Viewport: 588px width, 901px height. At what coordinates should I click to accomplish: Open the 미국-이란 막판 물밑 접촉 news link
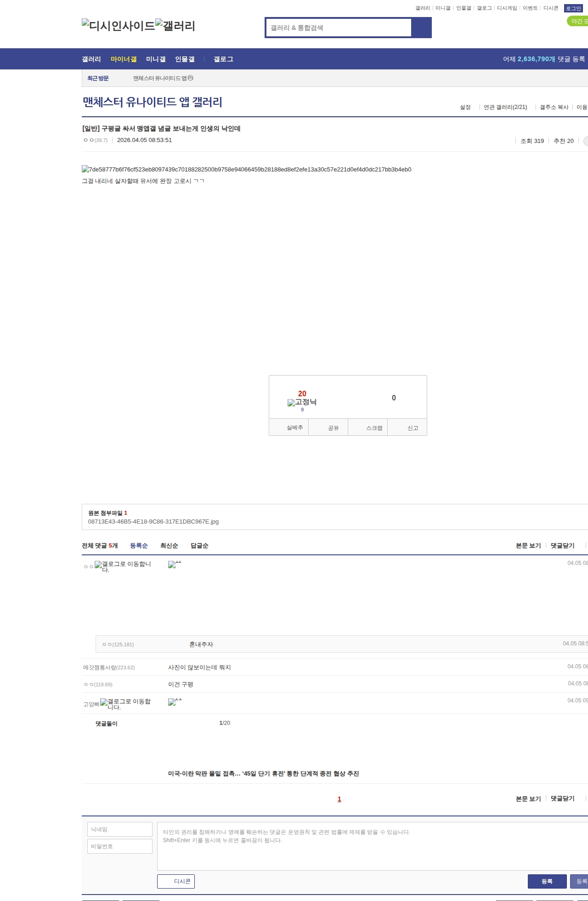[263, 774]
